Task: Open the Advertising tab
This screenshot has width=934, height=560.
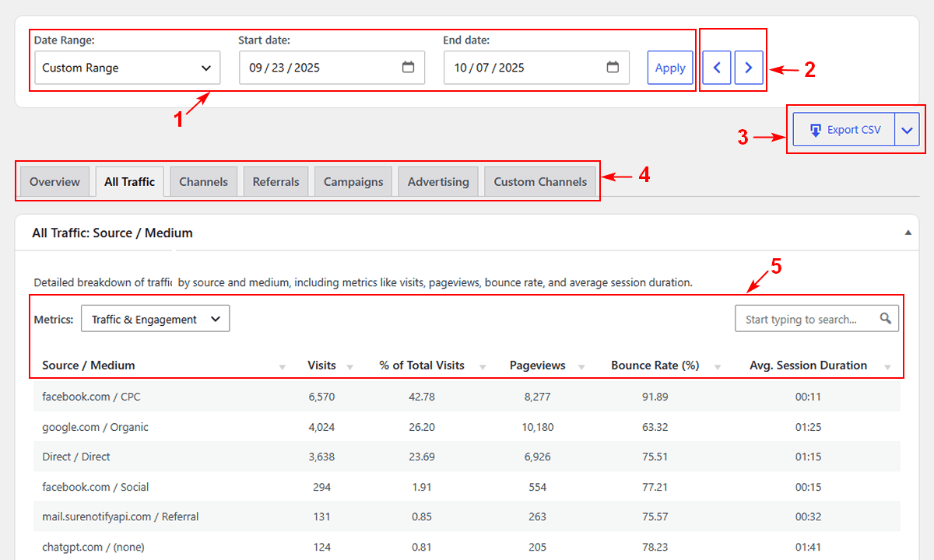Action: click(438, 181)
